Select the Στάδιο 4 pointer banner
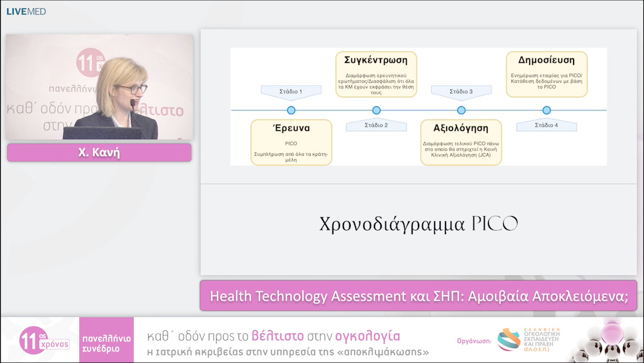Screen dimensions: 644x363 click(546, 126)
